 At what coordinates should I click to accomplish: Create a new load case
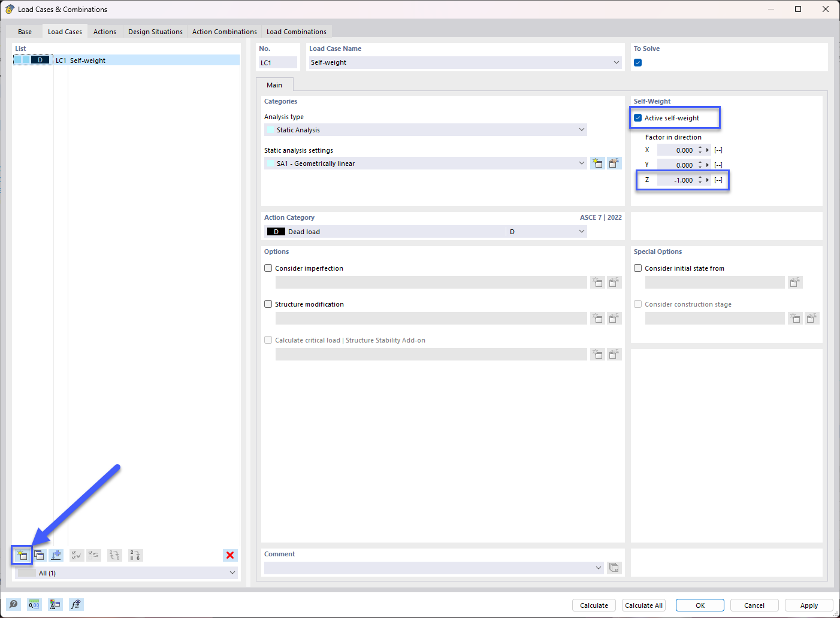pyautogui.click(x=22, y=555)
